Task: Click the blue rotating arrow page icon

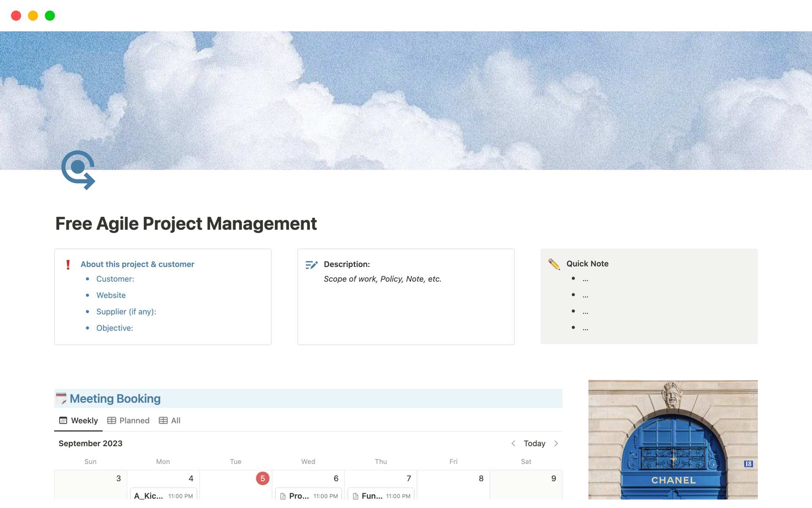Action: click(79, 169)
